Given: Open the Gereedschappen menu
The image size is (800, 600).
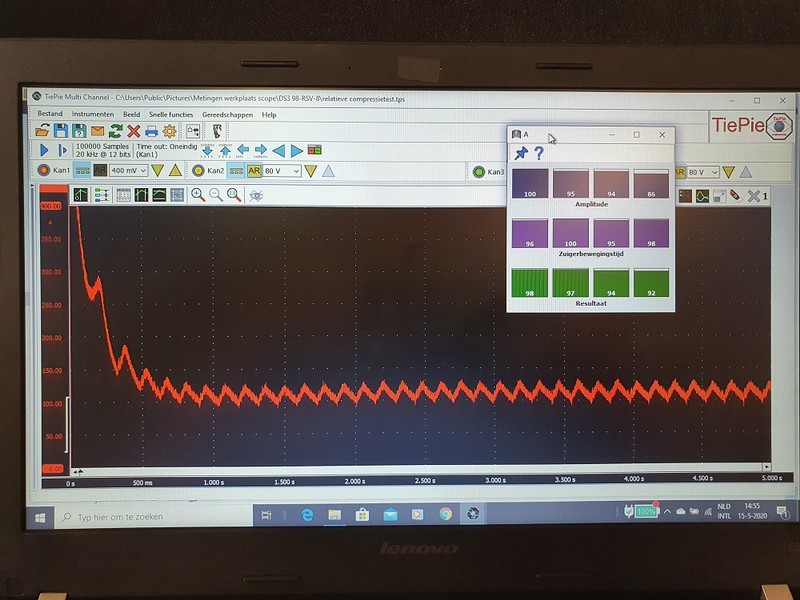Looking at the screenshot, I should coord(228,115).
